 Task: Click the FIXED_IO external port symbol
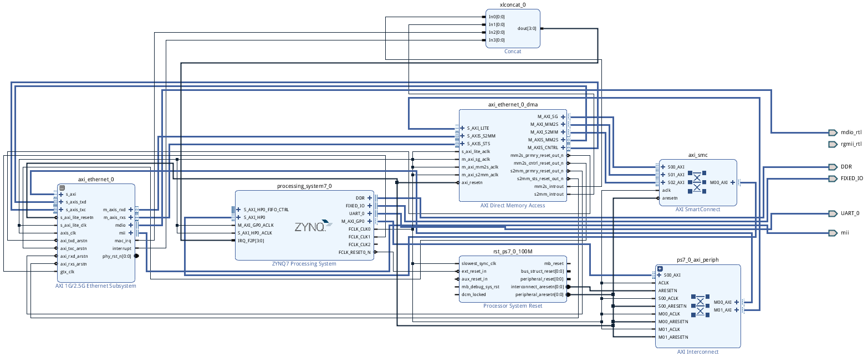pos(833,179)
